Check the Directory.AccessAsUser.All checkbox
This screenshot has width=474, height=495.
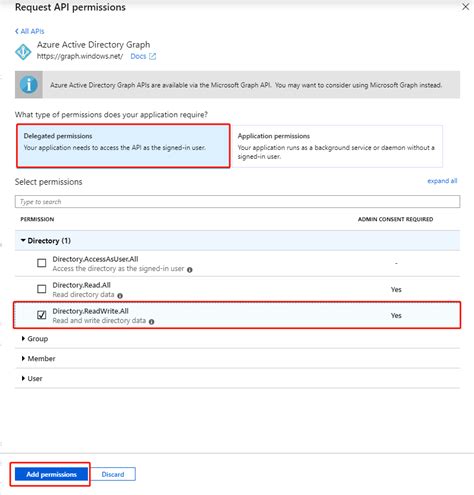42,263
